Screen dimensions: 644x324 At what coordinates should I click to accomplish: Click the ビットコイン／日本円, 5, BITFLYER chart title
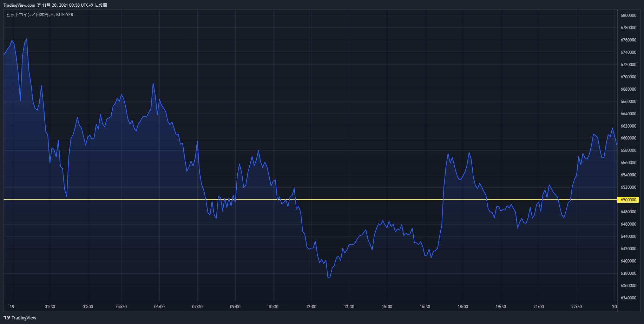pyautogui.click(x=40, y=15)
